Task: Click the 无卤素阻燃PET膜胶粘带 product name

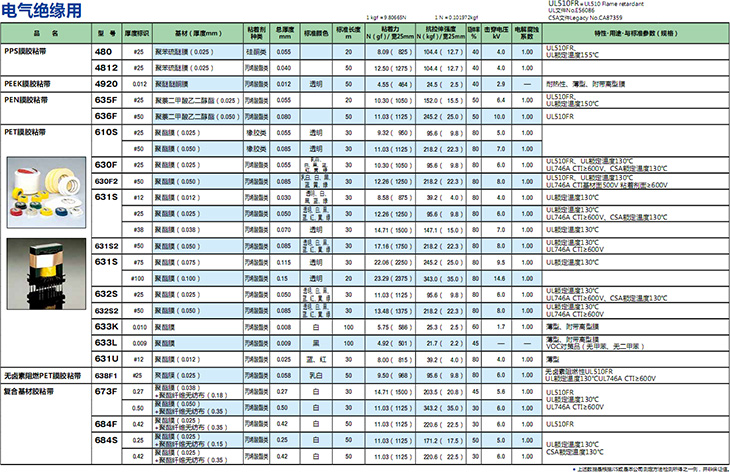Action: 42,376
